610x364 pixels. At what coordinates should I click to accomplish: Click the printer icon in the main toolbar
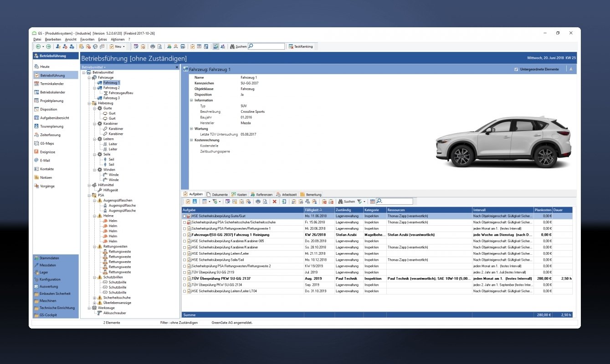153,46
